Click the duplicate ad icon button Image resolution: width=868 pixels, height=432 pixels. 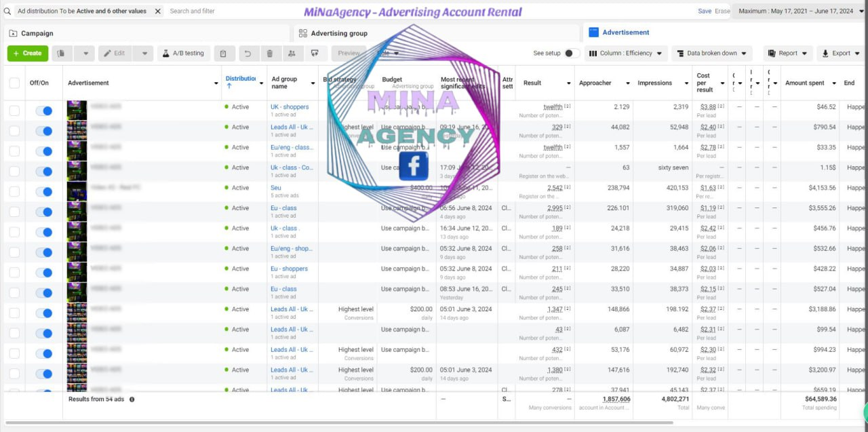point(62,54)
